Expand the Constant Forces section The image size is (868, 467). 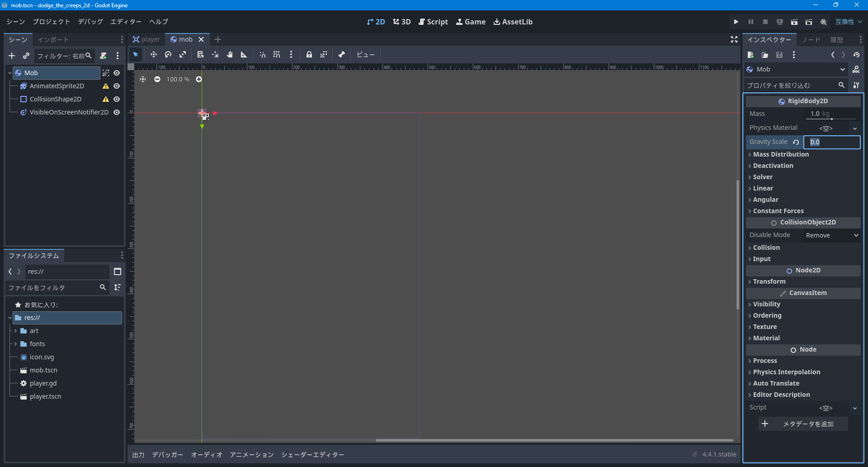[x=803, y=211]
